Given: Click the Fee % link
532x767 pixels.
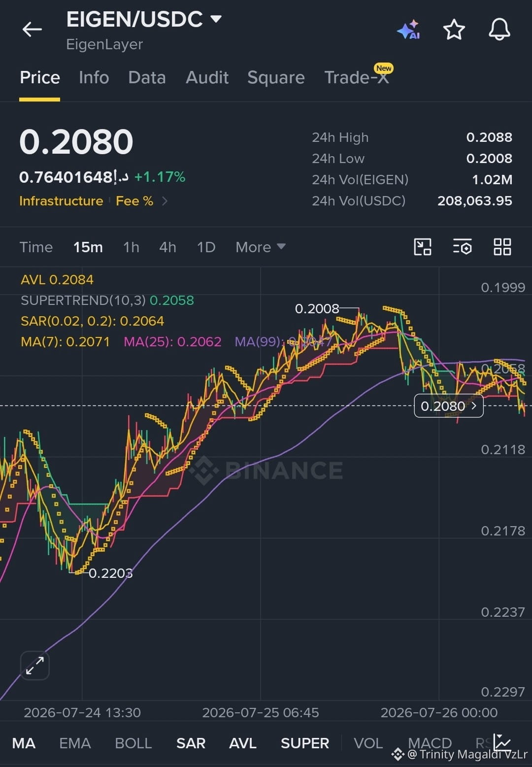Looking at the screenshot, I should pos(134,201).
